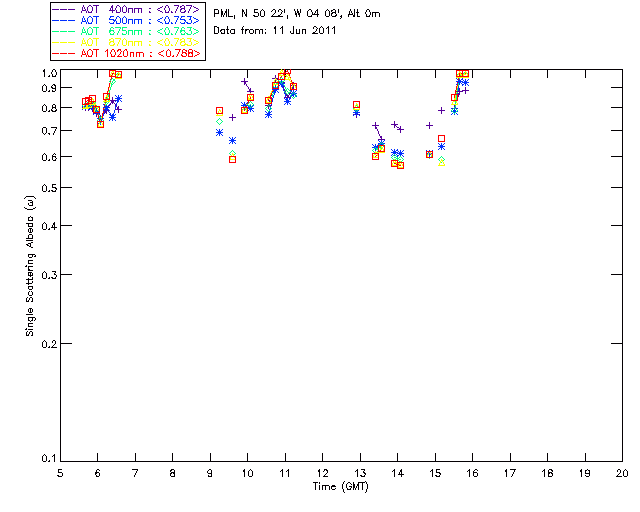This screenshot has width=640, height=512.
Task: Click the 0.1 y-axis tick label
Action: (x=48, y=459)
